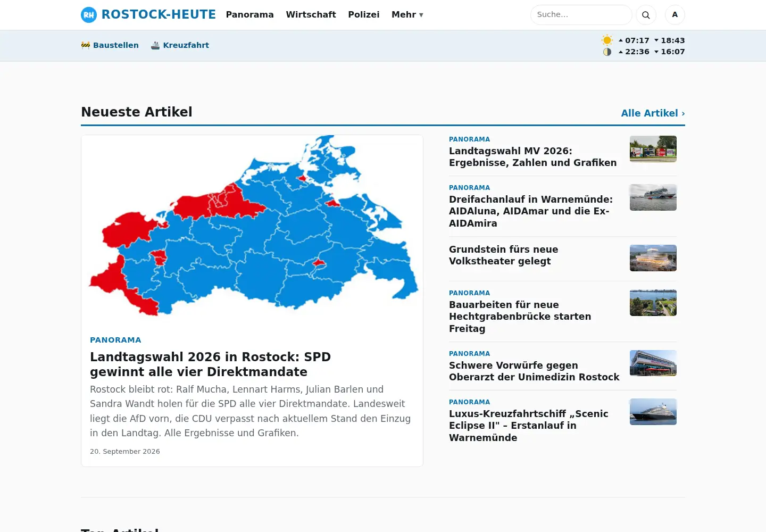Viewport: 766px width, 532px height.
Task: Click the RH logo icon
Action: pyautogui.click(x=89, y=15)
